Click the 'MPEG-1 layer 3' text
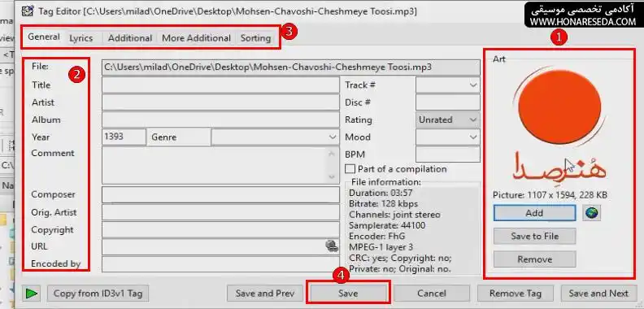 381,247
